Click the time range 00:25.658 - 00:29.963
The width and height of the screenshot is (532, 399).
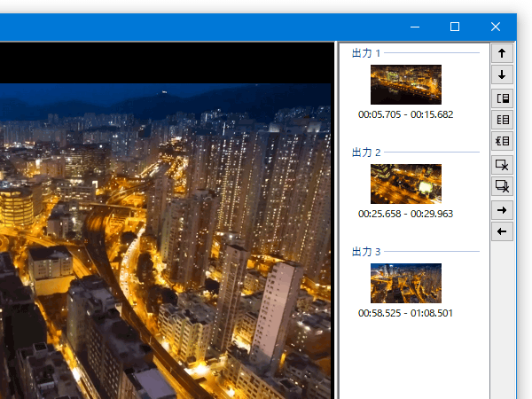[406, 214]
